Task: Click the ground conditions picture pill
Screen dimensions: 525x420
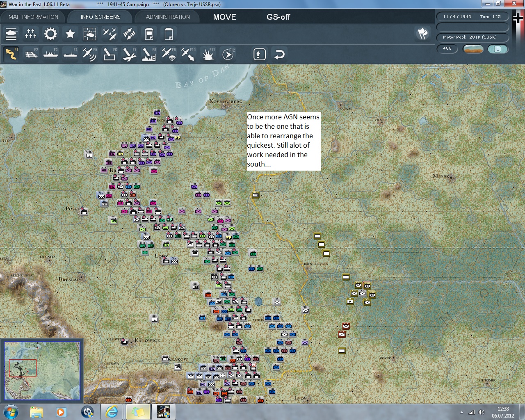Action: [473, 49]
